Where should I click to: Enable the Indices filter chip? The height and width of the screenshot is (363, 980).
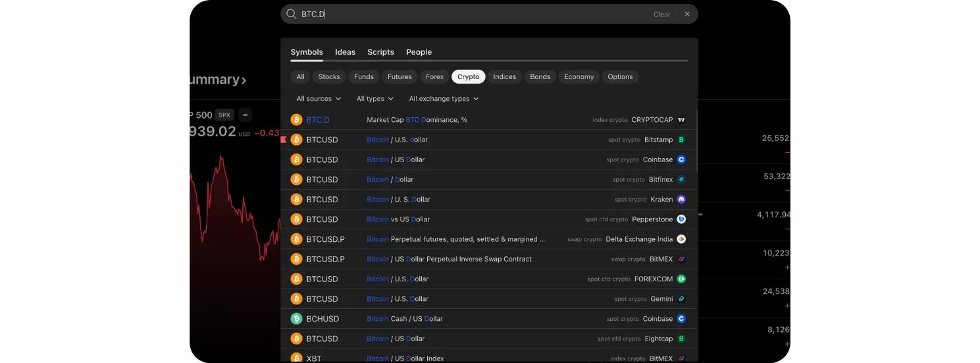pyautogui.click(x=504, y=77)
